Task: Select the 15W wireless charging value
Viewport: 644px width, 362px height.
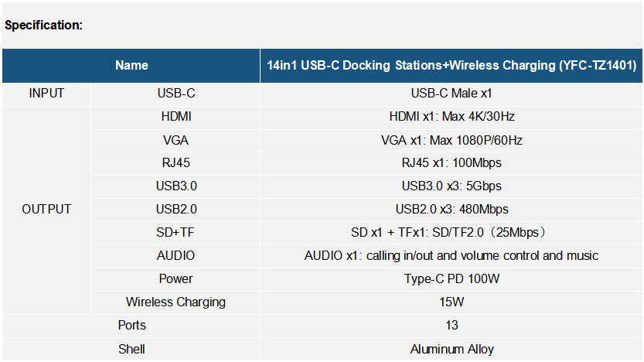Action: tap(451, 302)
